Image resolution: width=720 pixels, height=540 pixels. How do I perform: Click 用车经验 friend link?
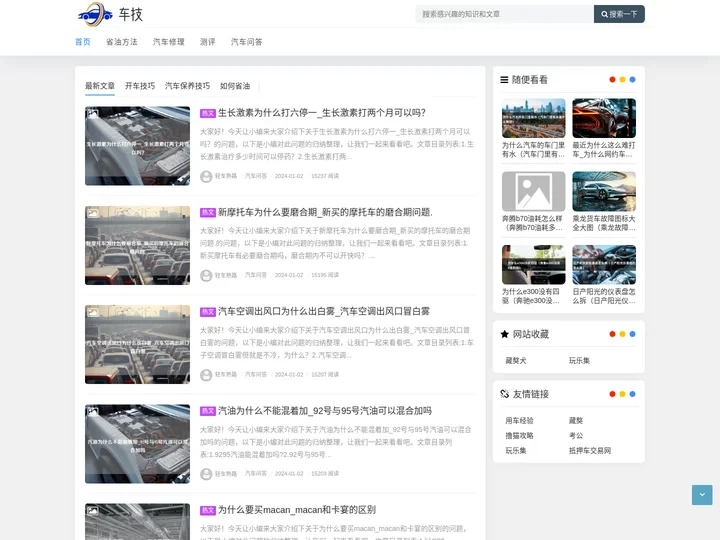519,421
